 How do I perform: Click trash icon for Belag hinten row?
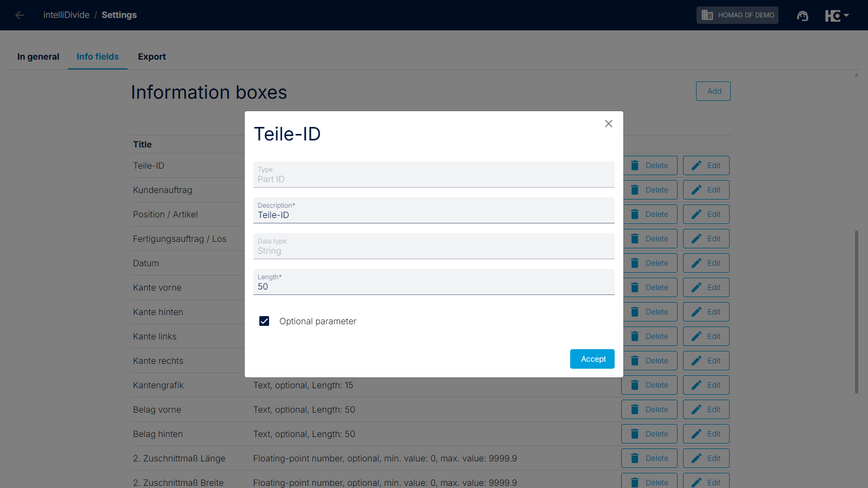pos(635,434)
